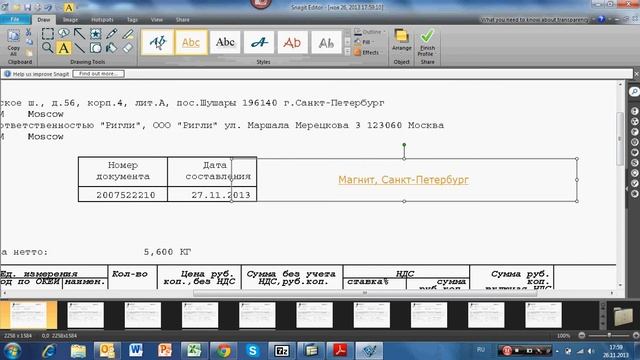Viewport: 640px width, 360px height.
Task: Click the text box rotation handle
Action: [404, 145]
